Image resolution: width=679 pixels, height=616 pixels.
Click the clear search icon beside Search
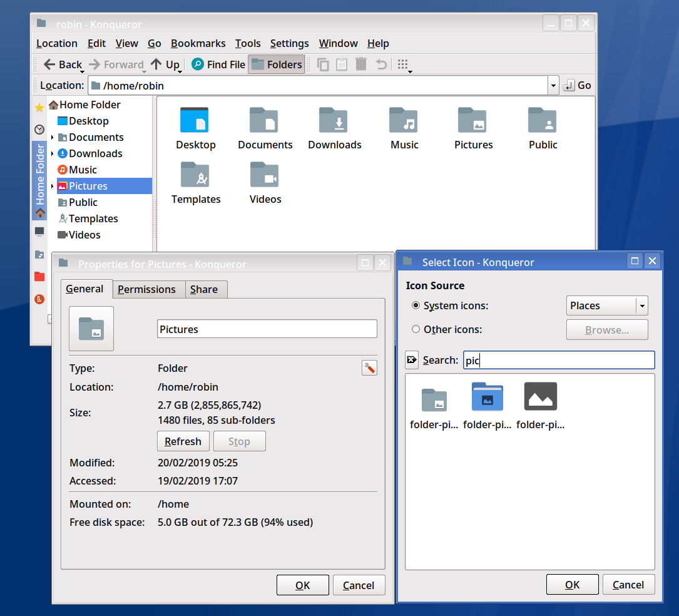412,360
